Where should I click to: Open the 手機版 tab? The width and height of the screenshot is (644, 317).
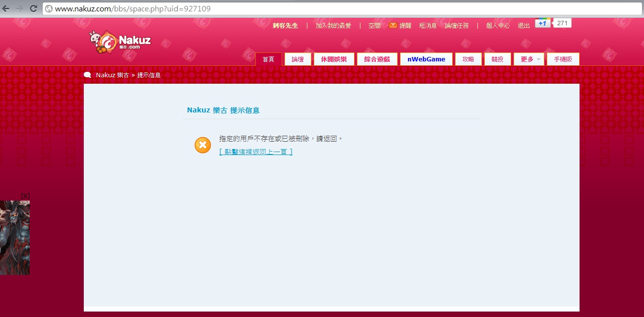click(563, 59)
